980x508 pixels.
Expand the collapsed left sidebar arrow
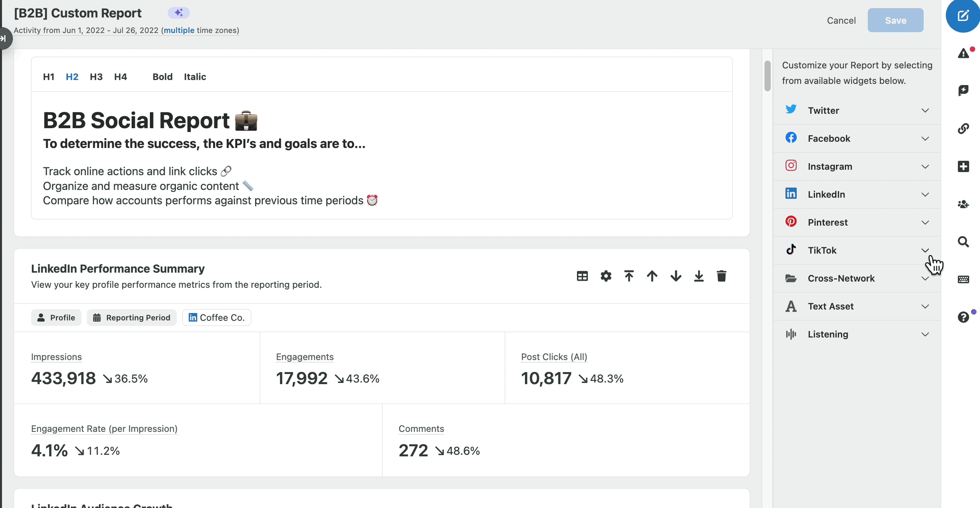[4, 38]
